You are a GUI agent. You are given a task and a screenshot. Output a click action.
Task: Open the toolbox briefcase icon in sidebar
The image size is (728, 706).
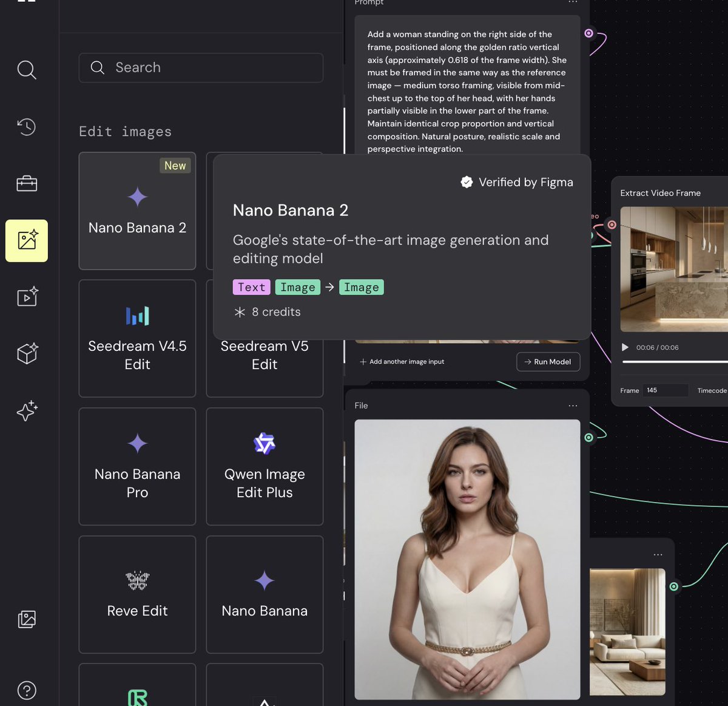[x=27, y=183]
